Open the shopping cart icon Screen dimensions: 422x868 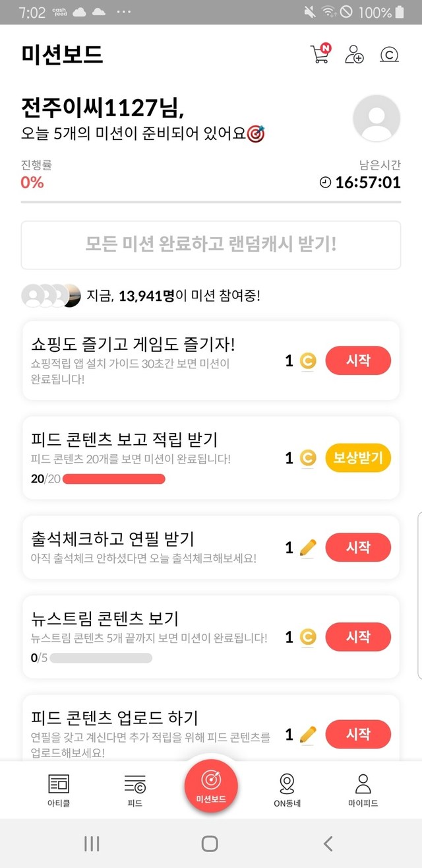tap(320, 54)
